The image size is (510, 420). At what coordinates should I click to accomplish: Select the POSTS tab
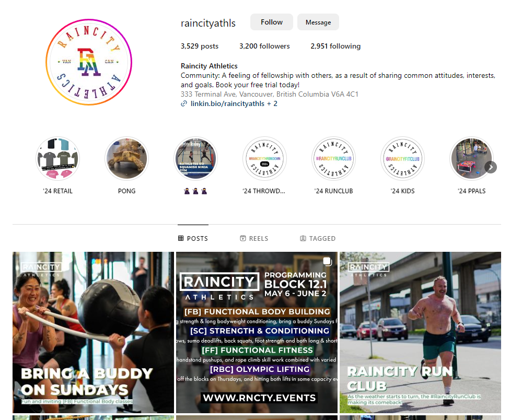tap(193, 238)
